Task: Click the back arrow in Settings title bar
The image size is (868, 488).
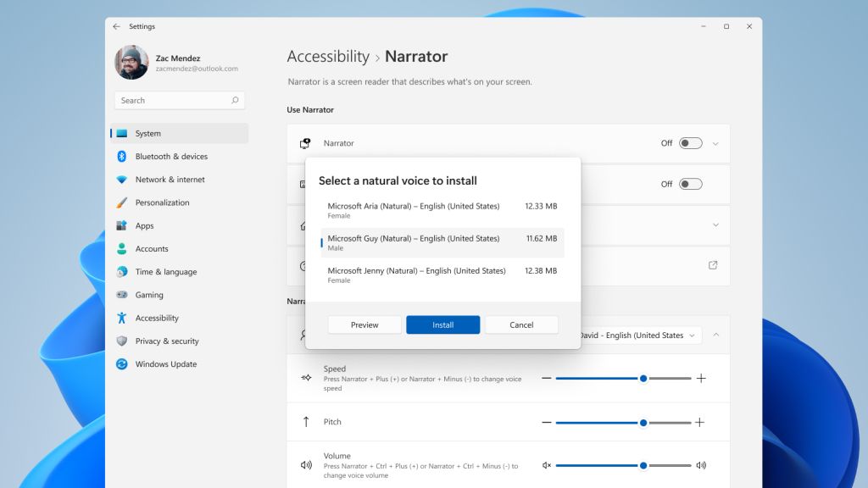Action: pos(116,26)
